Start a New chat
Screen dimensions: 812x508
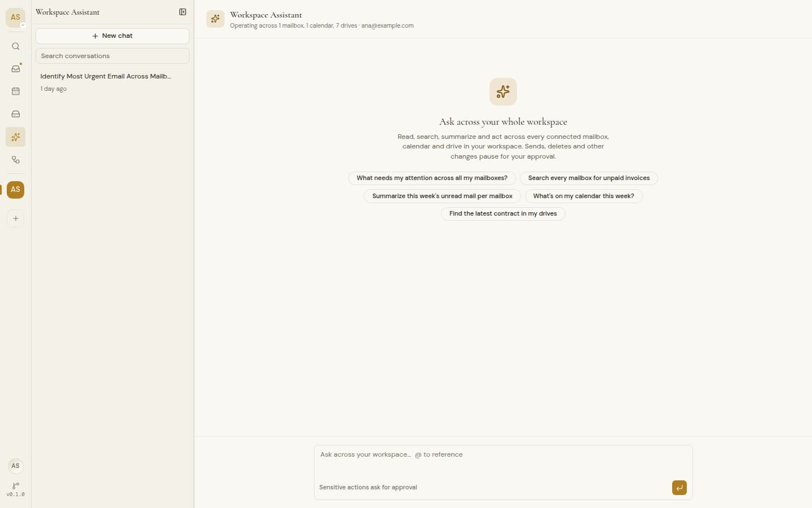point(112,36)
